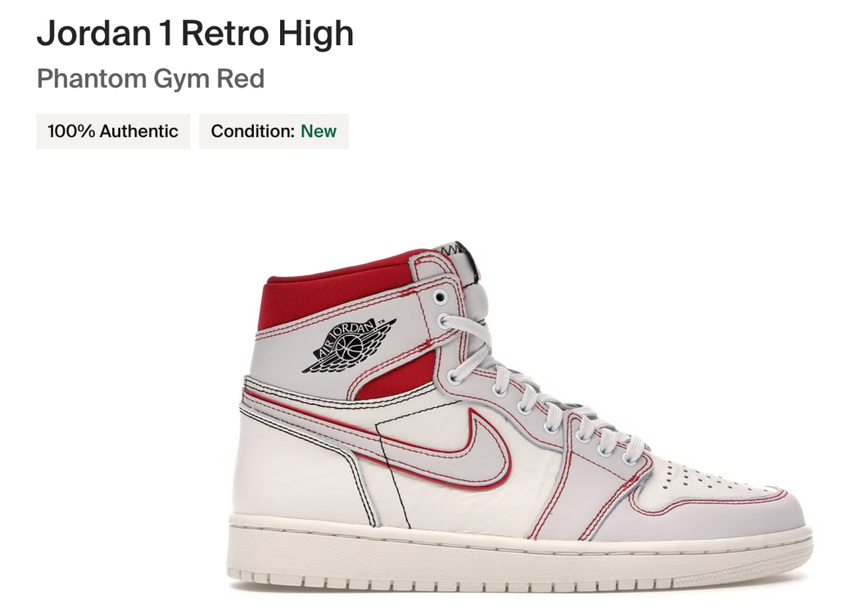The image size is (868, 613).
Task: Click the word Condition in the badge
Action: (252, 131)
